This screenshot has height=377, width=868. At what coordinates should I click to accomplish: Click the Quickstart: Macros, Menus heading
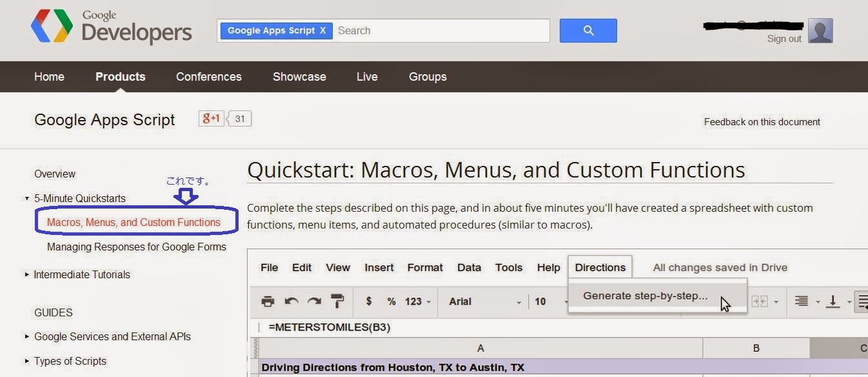pyautogui.click(x=496, y=170)
